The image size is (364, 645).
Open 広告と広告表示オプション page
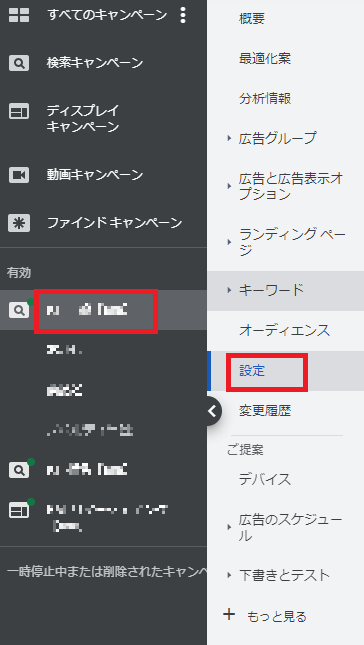[x=291, y=186]
